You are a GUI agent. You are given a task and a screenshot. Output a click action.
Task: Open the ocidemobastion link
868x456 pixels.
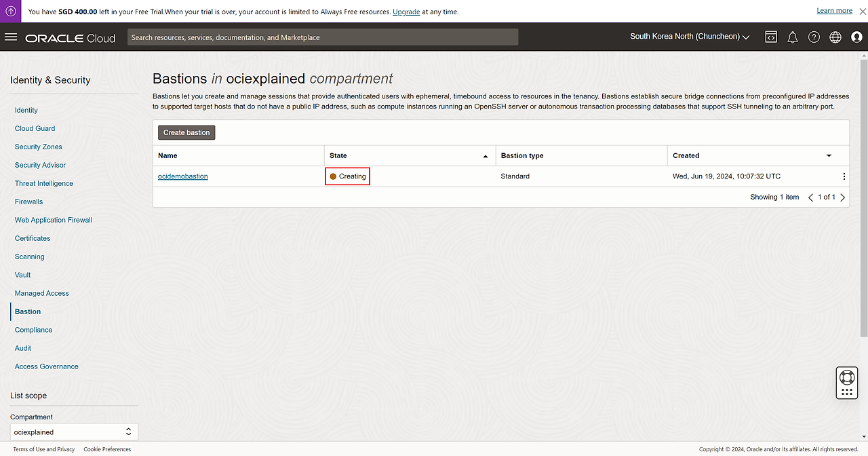[183, 176]
